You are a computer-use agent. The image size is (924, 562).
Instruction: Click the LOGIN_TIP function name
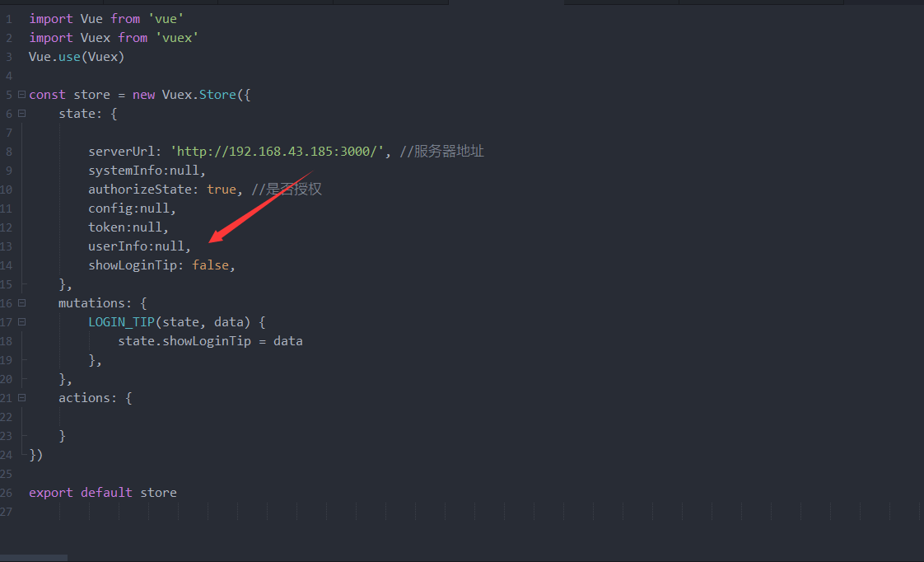pyautogui.click(x=121, y=322)
